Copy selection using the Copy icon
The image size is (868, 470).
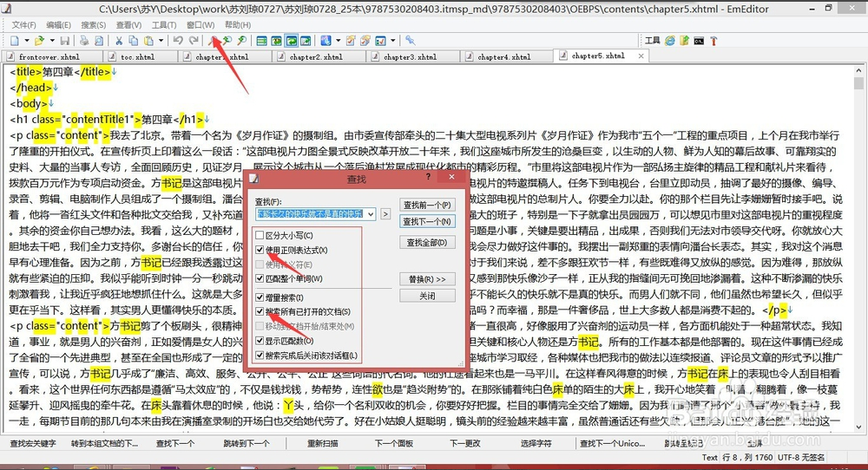coord(134,41)
